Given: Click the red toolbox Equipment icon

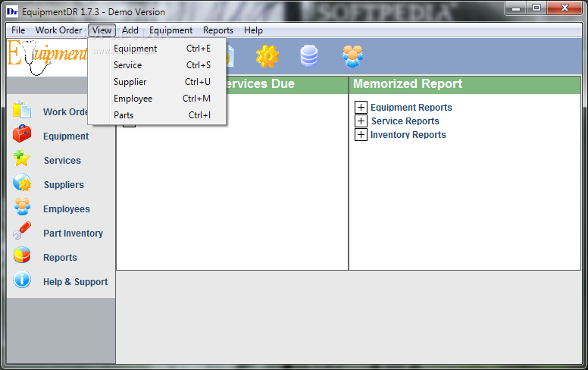Looking at the screenshot, I should (x=22, y=134).
